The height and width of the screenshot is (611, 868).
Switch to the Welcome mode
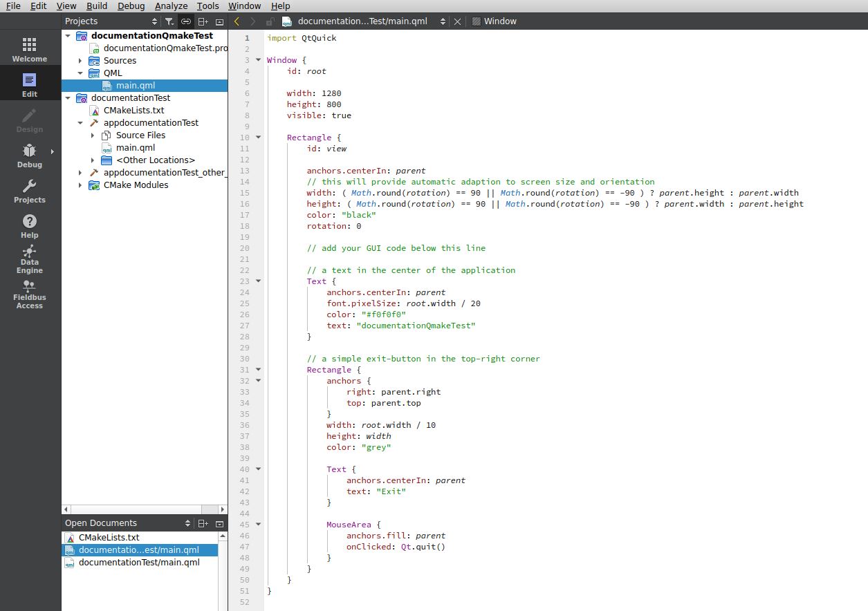[29, 47]
